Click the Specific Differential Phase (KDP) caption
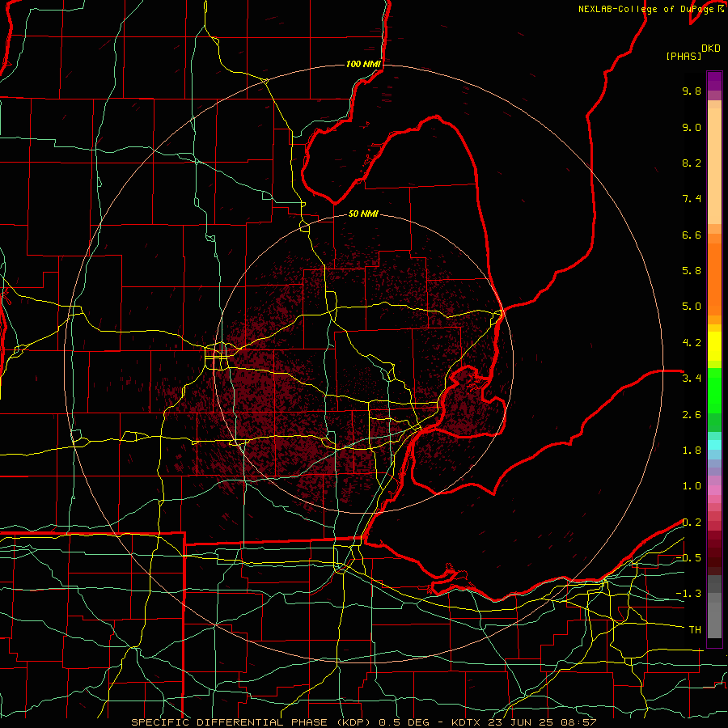The image size is (728, 728). tap(252, 722)
